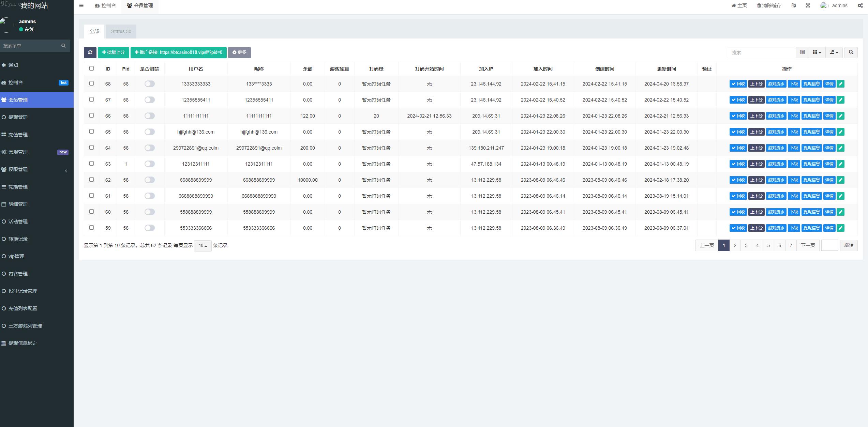Viewport: 868px width, 427px height.
Task: Open the settings gears icon in the top-right corner
Action: coord(860,5)
